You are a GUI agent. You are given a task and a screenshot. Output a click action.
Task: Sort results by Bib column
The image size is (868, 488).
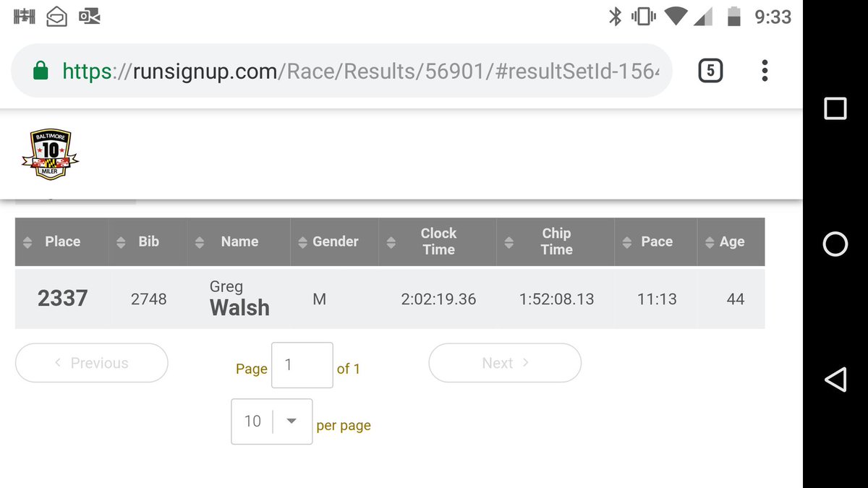[x=148, y=242]
